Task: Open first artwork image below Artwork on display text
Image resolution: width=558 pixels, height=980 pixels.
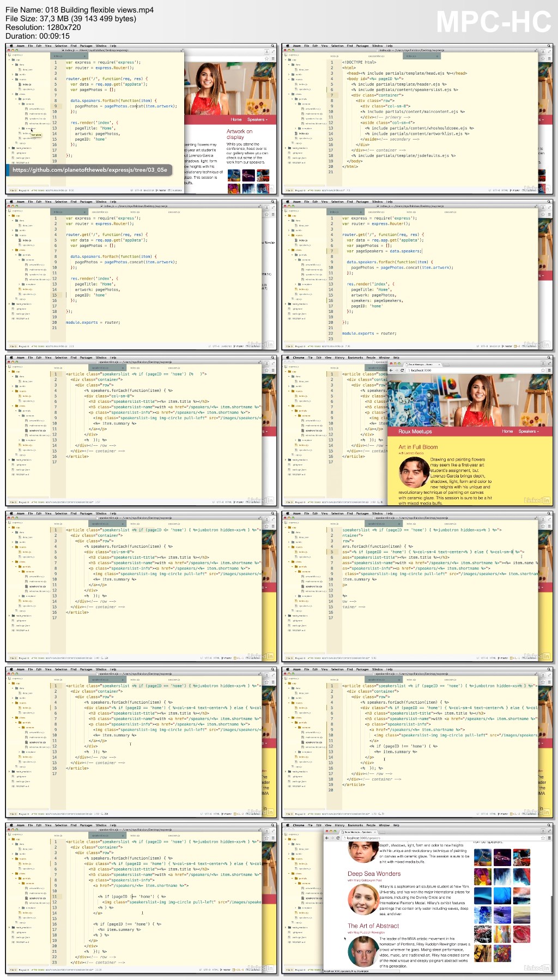Action: [234, 176]
